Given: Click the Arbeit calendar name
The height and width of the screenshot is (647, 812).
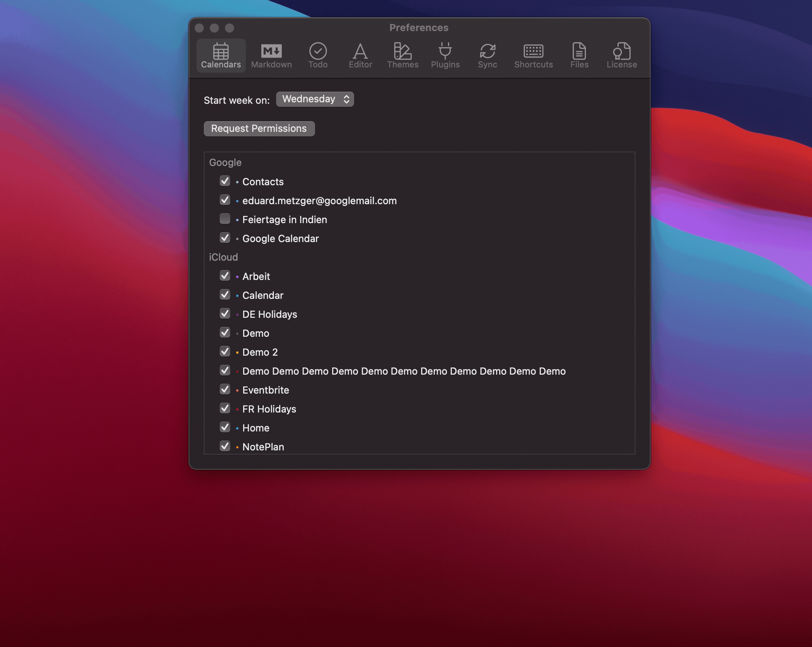Looking at the screenshot, I should pos(256,277).
